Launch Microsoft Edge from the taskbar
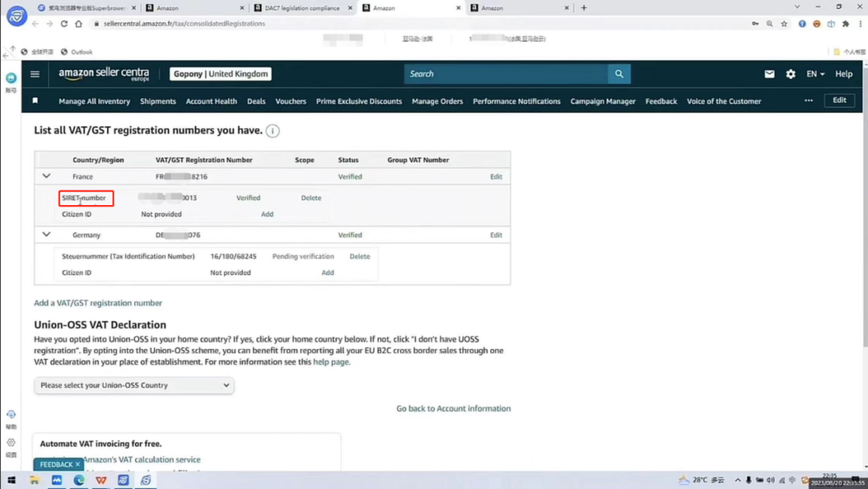 click(x=79, y=480)
